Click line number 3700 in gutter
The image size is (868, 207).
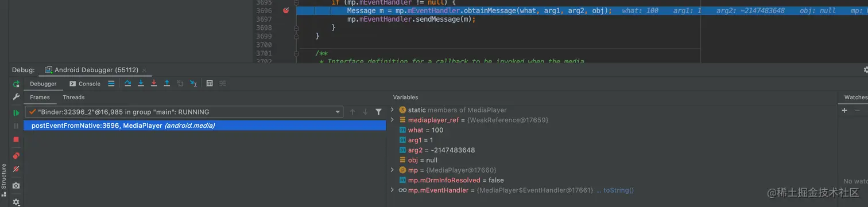click(263, 45)
